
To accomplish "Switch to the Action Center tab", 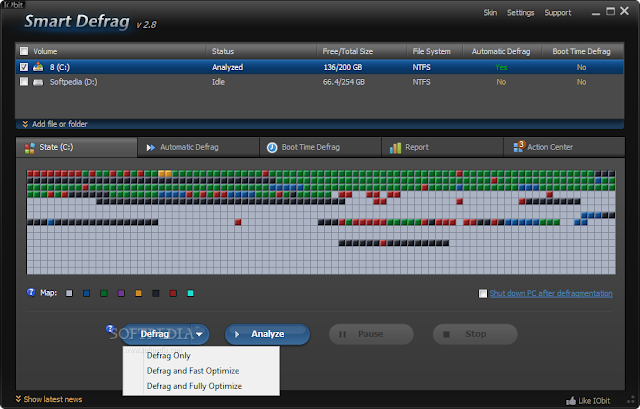I will (x=564, y=147).
